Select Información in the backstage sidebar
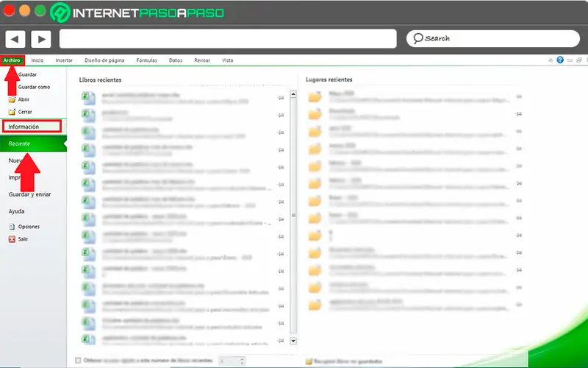 click(32, 127)
